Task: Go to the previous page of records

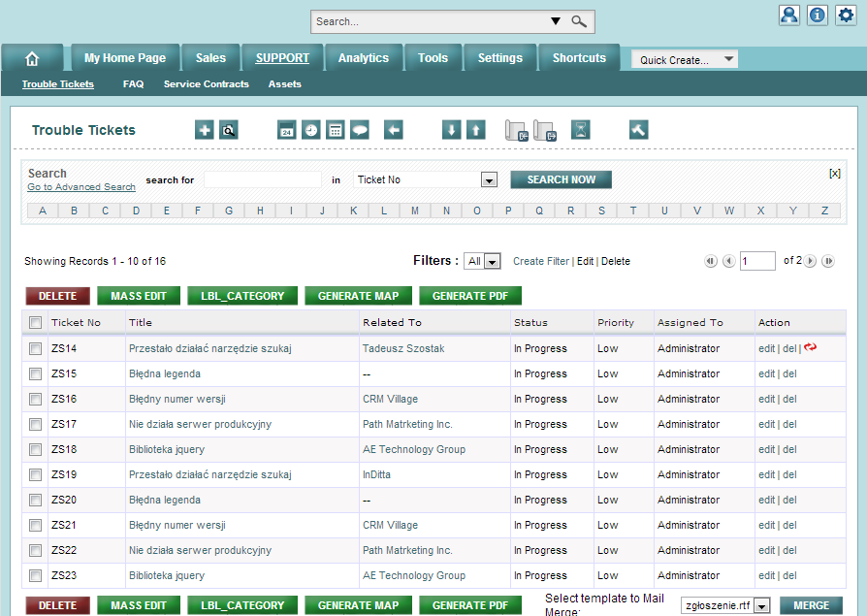Action: point(728,261)
